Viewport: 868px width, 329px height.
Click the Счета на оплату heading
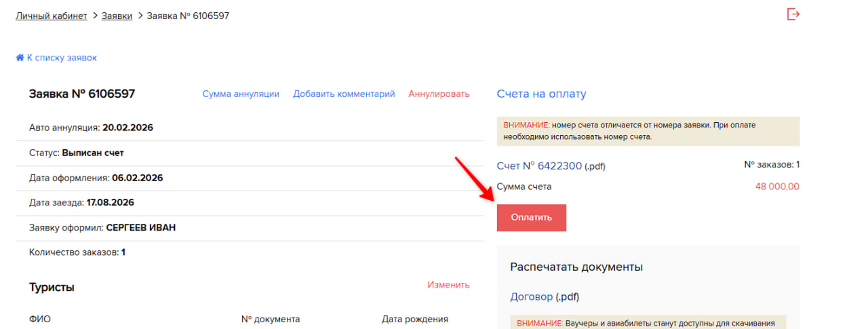click(x=541, y=94)
